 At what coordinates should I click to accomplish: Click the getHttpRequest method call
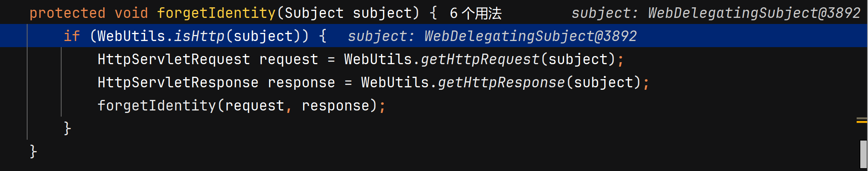click(480, 60)
